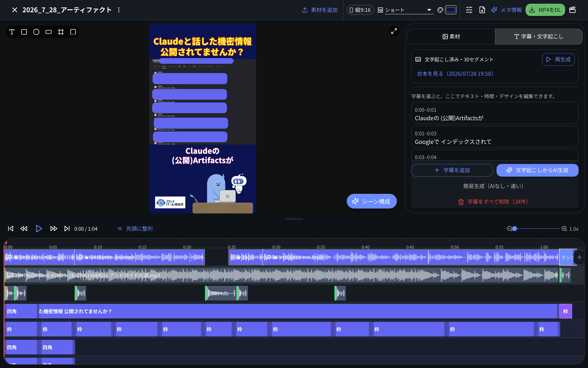Click the plus button at timeline end
The width and height of the screenshot is (588, 368).
click(x=579, y=257)
